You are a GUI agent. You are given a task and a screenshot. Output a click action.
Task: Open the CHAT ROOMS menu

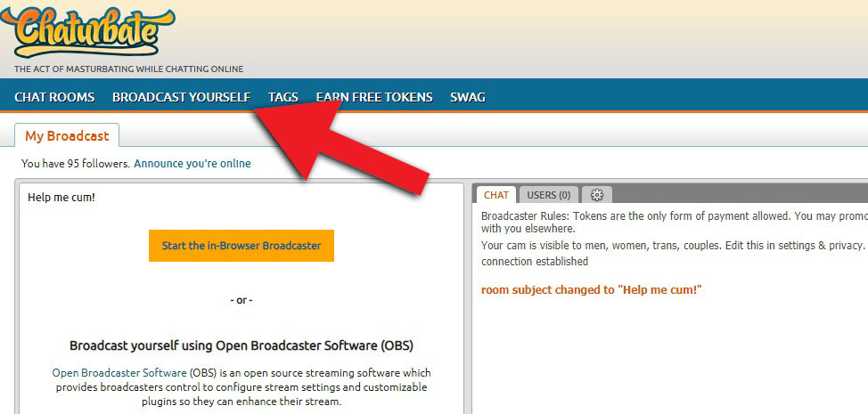point(54,97)
